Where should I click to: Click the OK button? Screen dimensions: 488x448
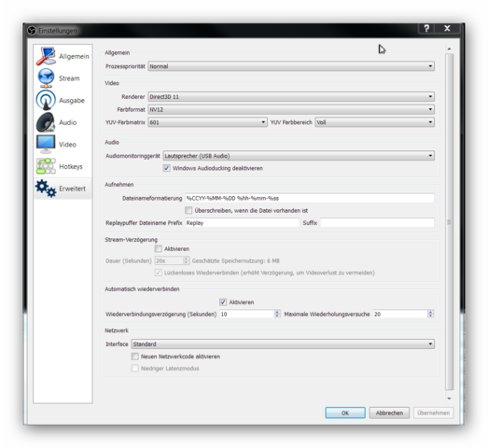345,413
